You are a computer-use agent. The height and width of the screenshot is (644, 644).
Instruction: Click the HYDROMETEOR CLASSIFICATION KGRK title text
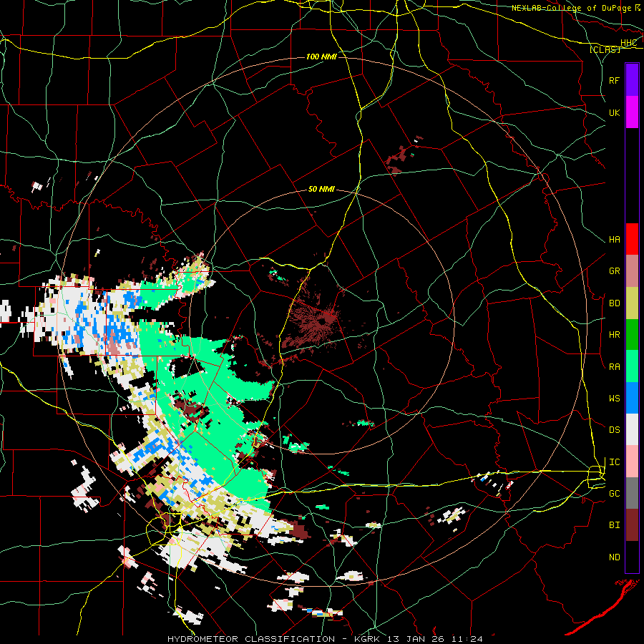tap(326, 639)
